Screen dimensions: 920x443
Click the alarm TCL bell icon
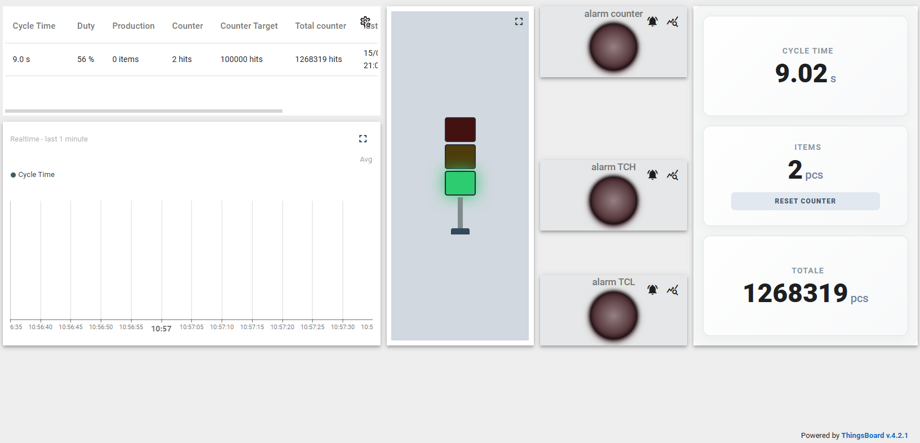click(x=652, y=289)
